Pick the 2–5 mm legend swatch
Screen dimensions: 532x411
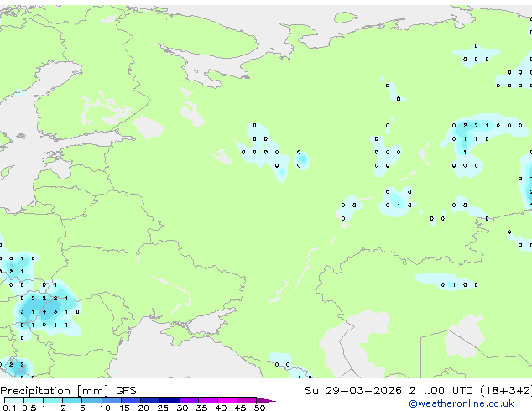pyautogui.click(x=72, y=400)
